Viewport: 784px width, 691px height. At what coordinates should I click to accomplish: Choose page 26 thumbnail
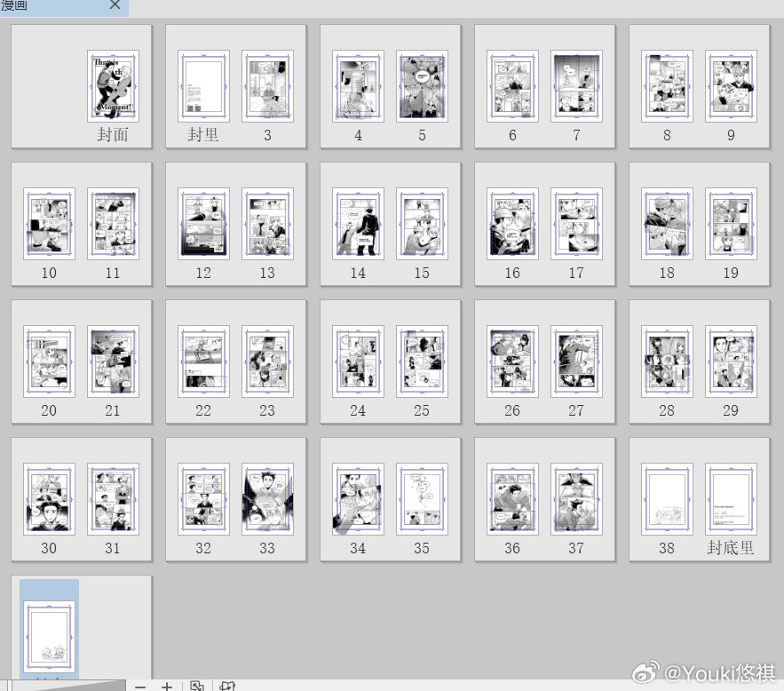coord(512,361)
